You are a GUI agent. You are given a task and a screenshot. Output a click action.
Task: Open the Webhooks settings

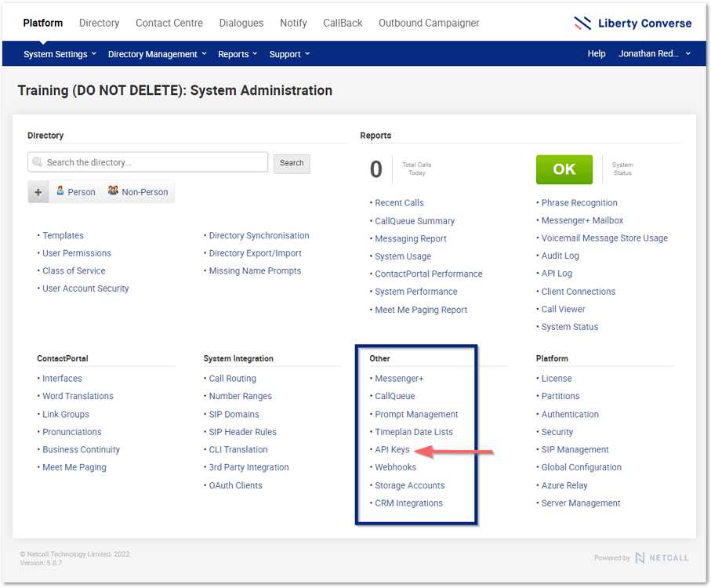[x=395, y=466]
